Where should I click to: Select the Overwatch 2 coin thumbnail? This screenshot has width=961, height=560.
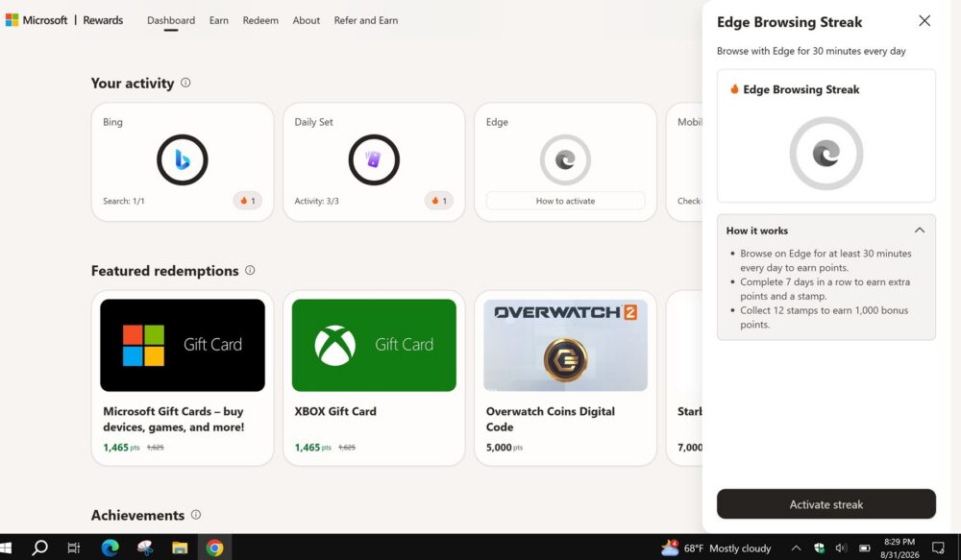coord(565,345)
